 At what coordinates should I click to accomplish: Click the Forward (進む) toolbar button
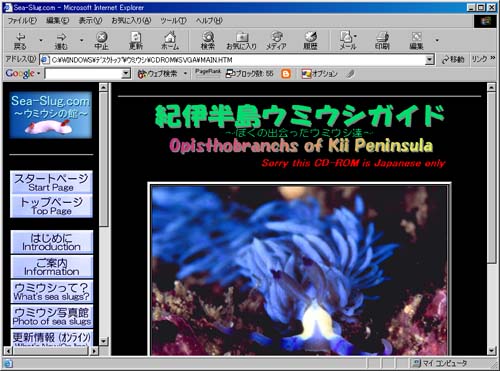[61, 41]
